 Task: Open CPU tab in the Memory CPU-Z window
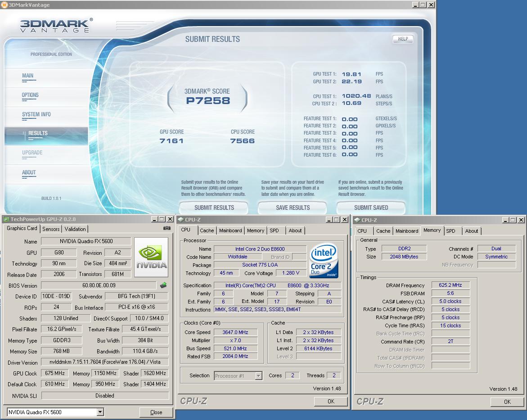click(x=362, y=231)
